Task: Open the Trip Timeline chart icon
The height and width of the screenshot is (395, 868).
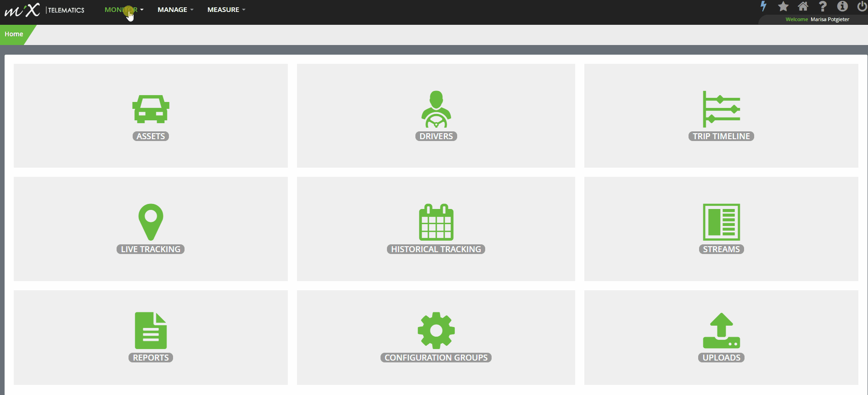Action: pos(721,109)
